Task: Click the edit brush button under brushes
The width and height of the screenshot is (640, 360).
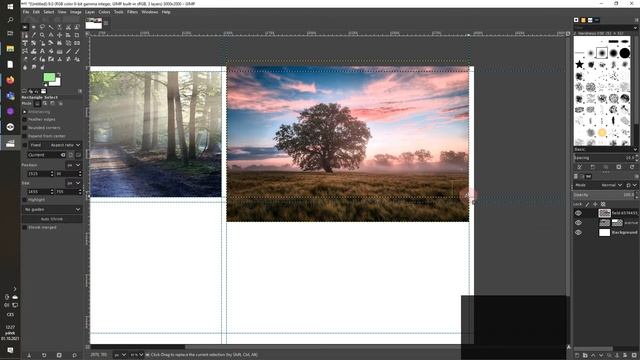Action: click(579, 167)
